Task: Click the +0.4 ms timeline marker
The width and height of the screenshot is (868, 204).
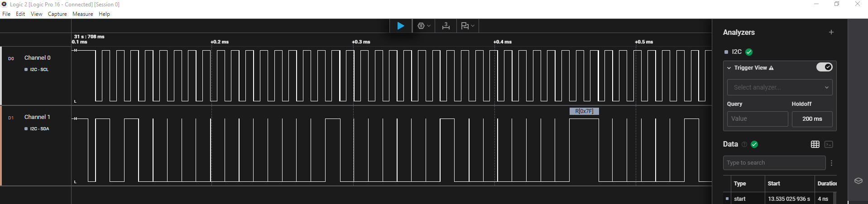Action: [503, 42]
